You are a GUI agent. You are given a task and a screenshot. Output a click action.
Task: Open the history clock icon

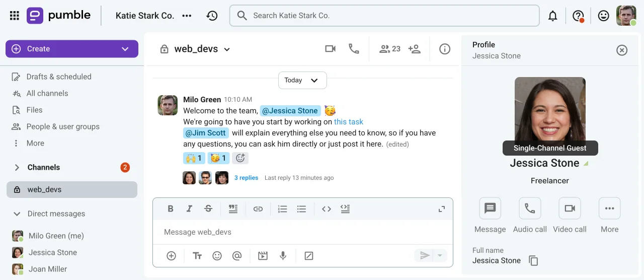coord(212,16)
